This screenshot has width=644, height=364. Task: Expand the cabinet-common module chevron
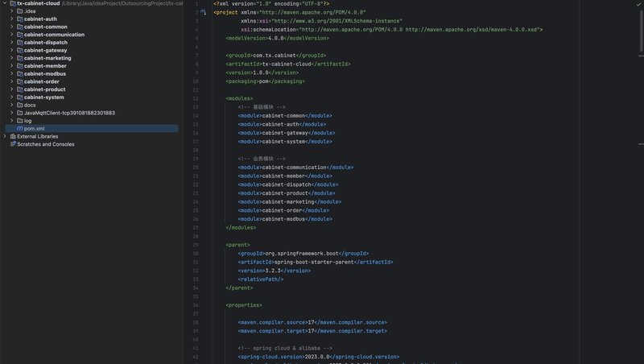12,27
